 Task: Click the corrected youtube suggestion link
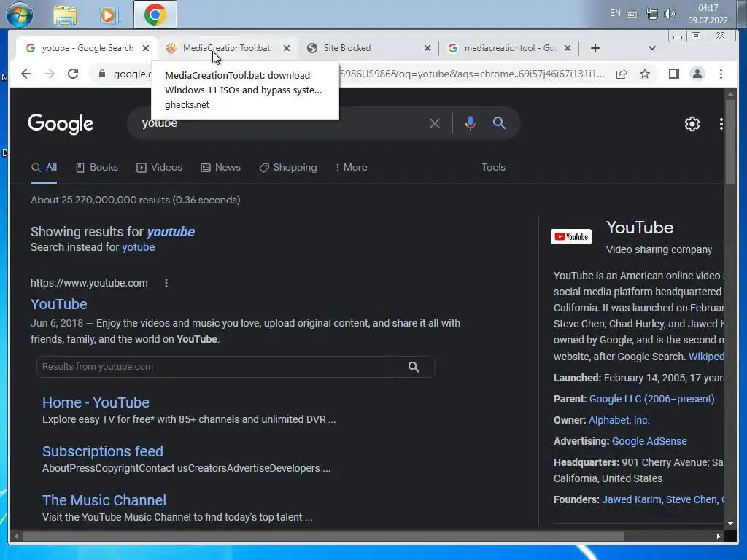tap(171, 232)
